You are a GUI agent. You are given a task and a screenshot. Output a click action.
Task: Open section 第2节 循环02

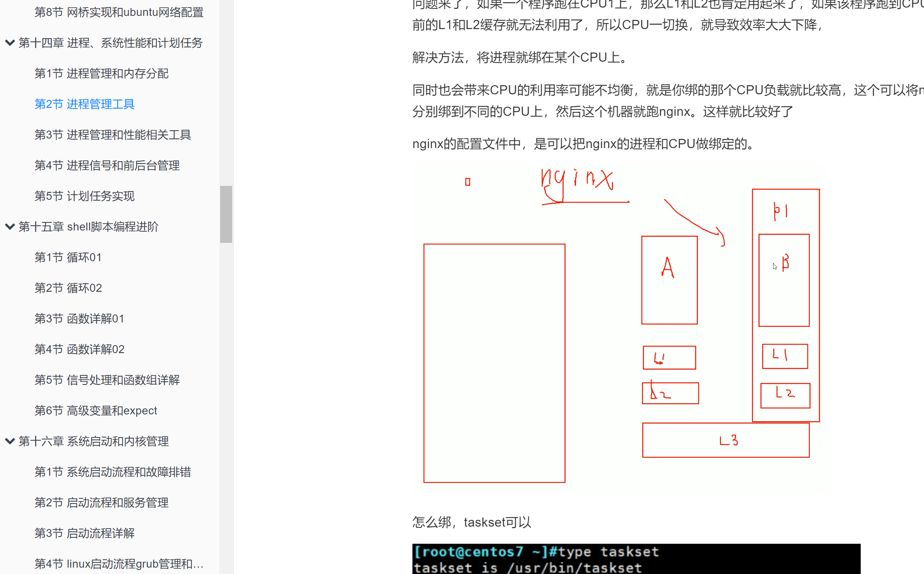tap(68, 288)
